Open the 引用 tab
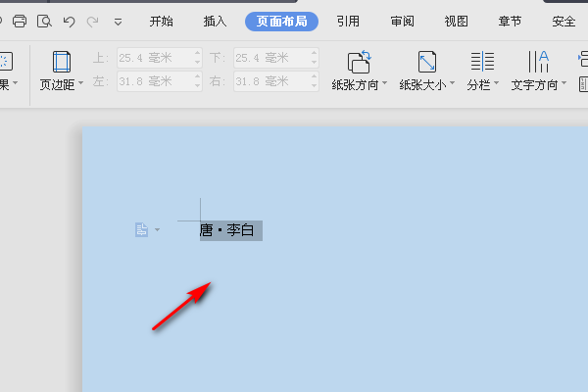The height and width of the screenshot is (392, 588). pyautogui.click(x=348, y=22)
